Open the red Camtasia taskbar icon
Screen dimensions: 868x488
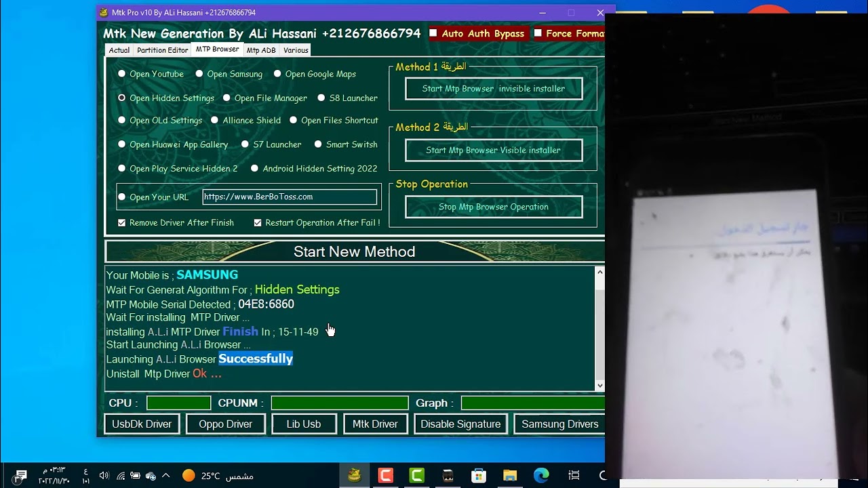(386, 476)
